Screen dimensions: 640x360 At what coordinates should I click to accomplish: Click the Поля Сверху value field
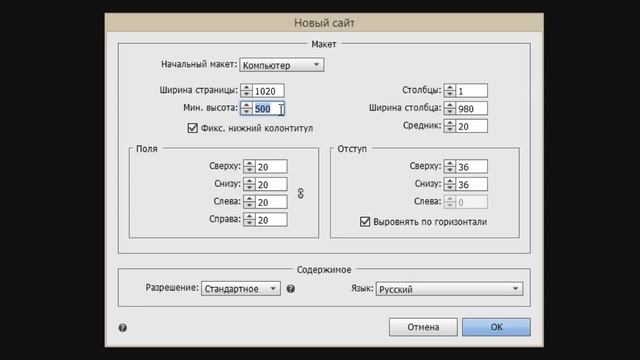pyautogui.click(x=271, y=167)
